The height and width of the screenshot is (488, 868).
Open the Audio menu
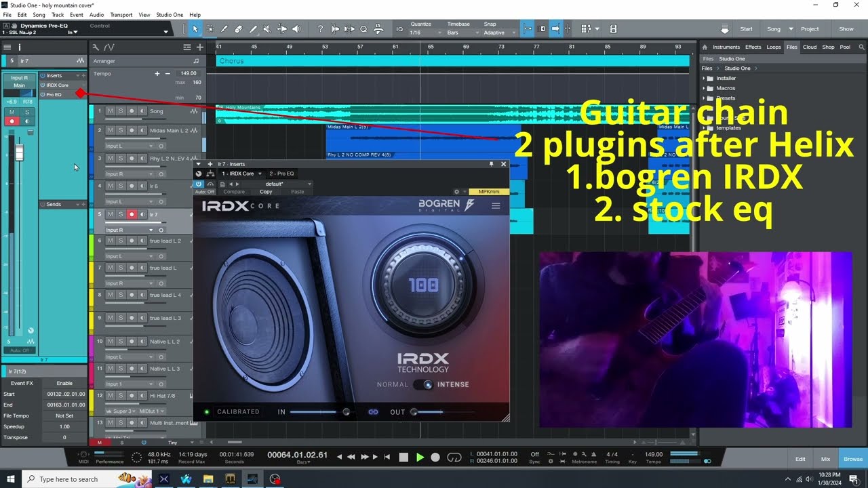(96, 14)
